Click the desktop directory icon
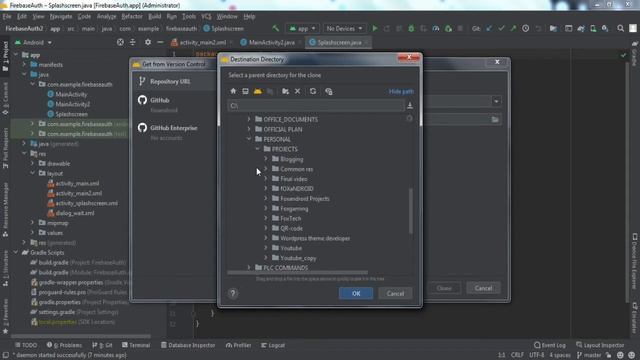 tap(245, 91)
